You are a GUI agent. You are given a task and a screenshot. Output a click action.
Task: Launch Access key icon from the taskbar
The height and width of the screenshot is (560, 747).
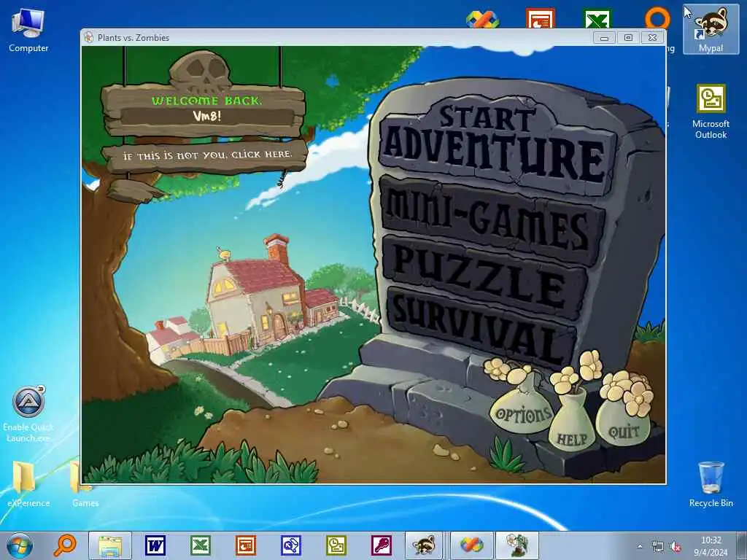pyautogui.click(x=382, y=545)
